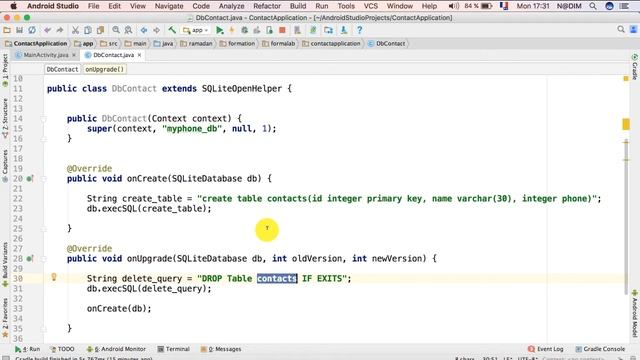Image resolution: width=640 pixels, height=360 pixels.
Task: Open the Gradle Console panel
Action: (600, 349)
